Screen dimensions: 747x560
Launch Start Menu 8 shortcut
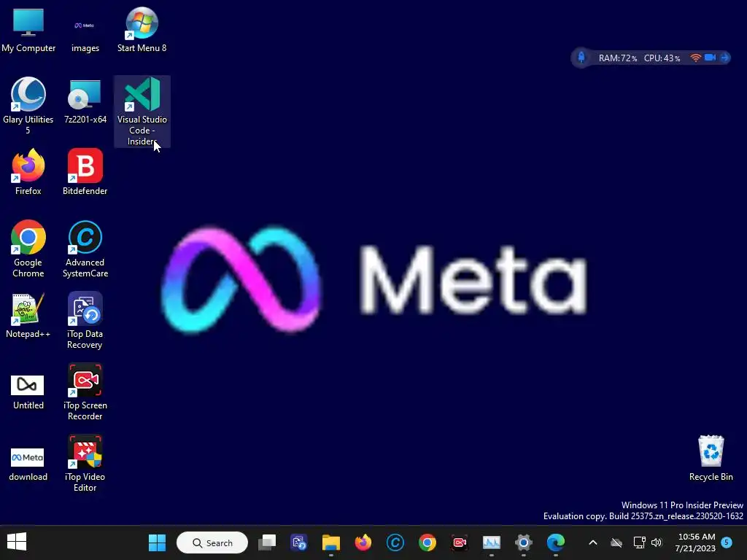[x=142, y=29]
